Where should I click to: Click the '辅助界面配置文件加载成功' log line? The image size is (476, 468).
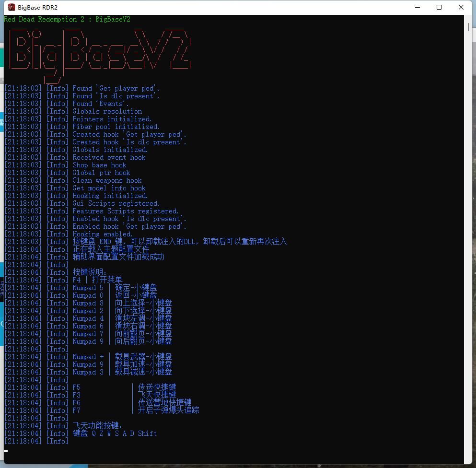tap(85, 257)
